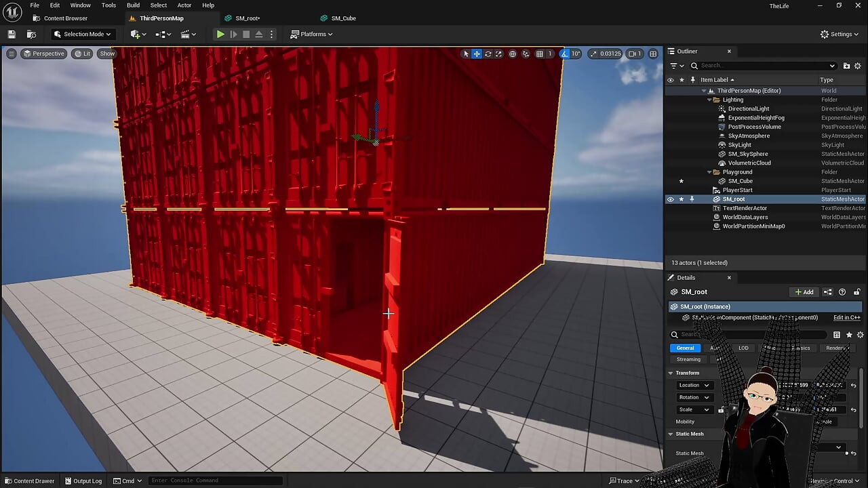Save the current level

(12, 34)
